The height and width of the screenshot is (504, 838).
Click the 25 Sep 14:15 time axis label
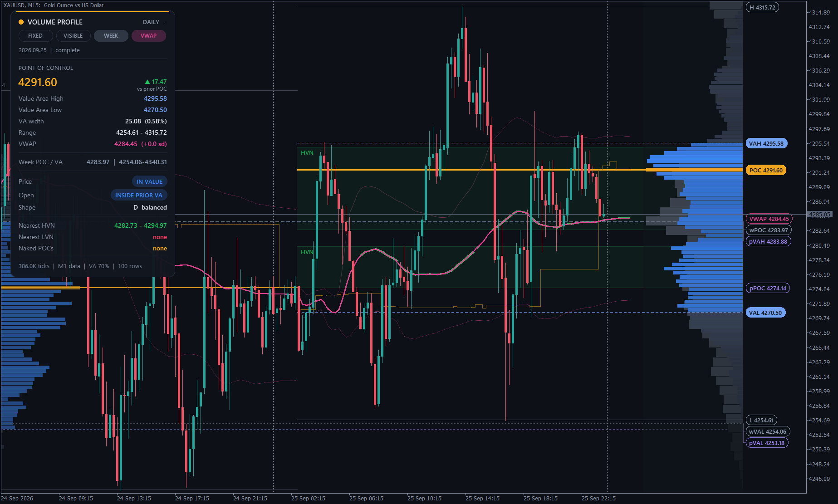482,498
